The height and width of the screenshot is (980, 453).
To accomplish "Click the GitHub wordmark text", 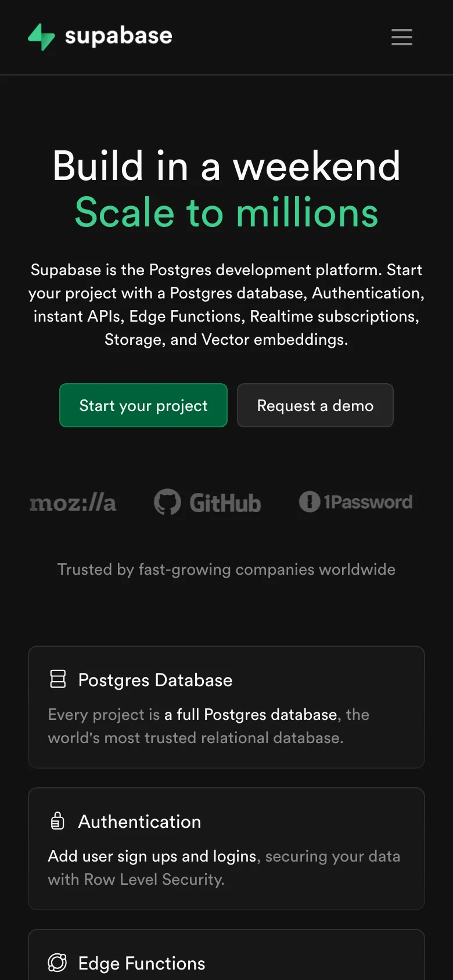I will [x=225, y=503].
